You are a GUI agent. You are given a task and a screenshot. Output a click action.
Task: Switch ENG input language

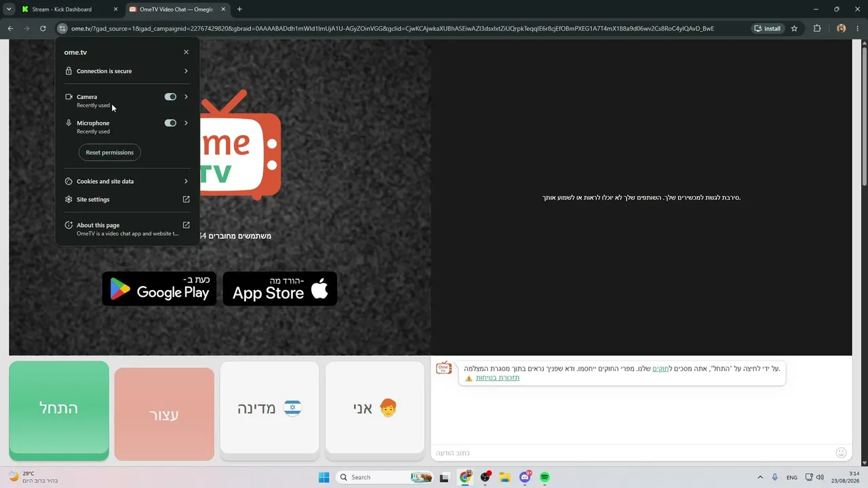792,477
